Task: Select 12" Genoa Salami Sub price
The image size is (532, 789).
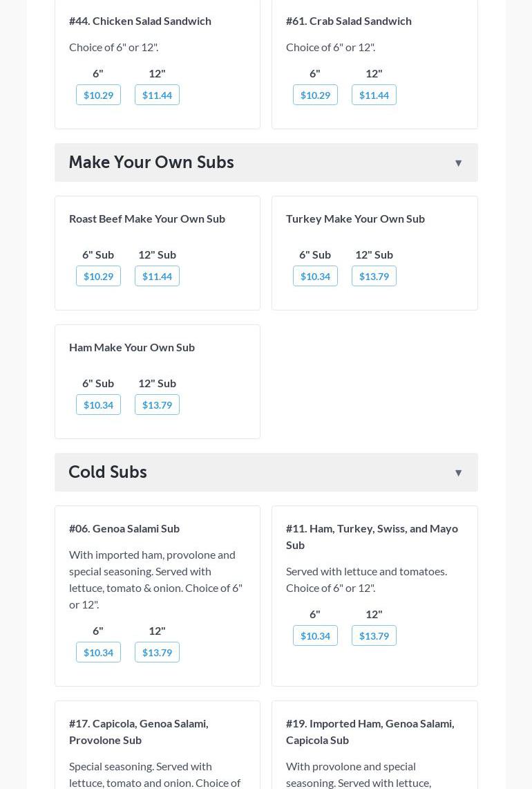Action: pyautogui.click(x=157, y=652)
